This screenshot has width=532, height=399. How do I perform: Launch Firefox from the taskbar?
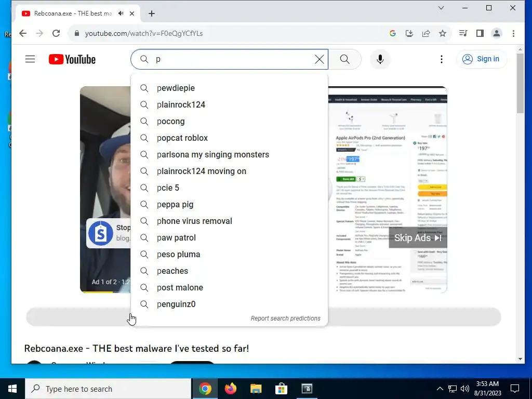coord(230,389)
